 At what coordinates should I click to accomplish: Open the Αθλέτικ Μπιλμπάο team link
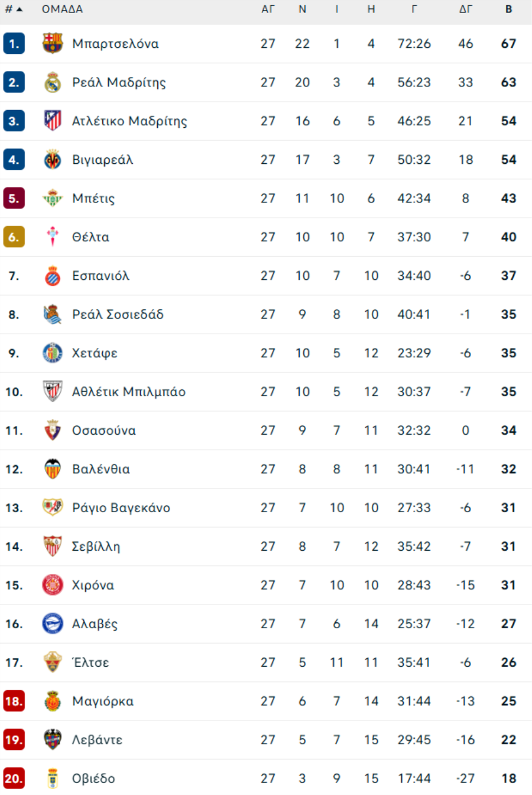point(128,392)
